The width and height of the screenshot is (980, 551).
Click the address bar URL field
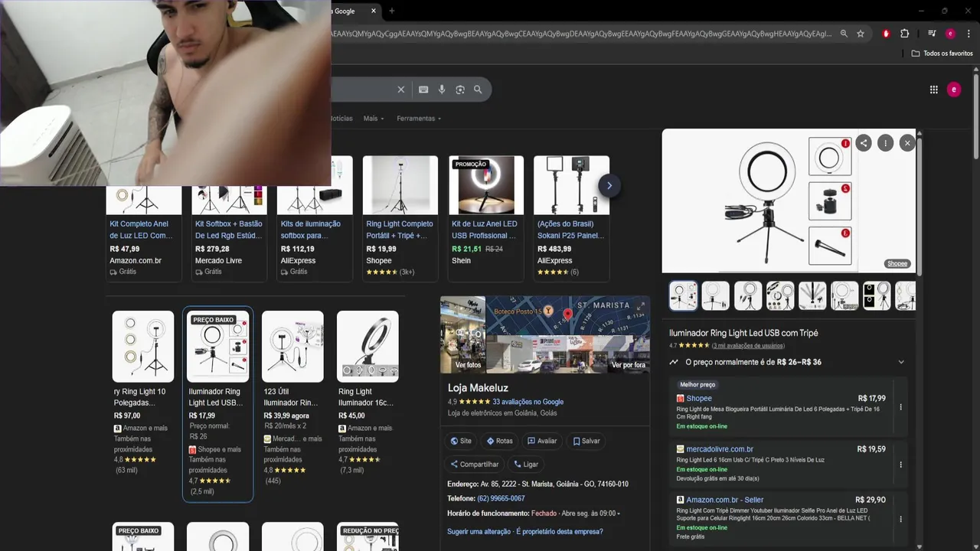pos(582,34)
